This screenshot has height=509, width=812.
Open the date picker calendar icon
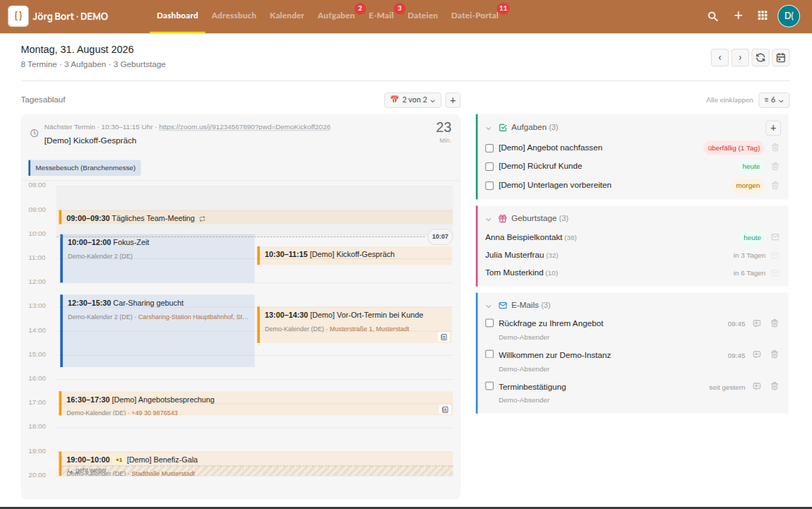[x=780, y=57]
